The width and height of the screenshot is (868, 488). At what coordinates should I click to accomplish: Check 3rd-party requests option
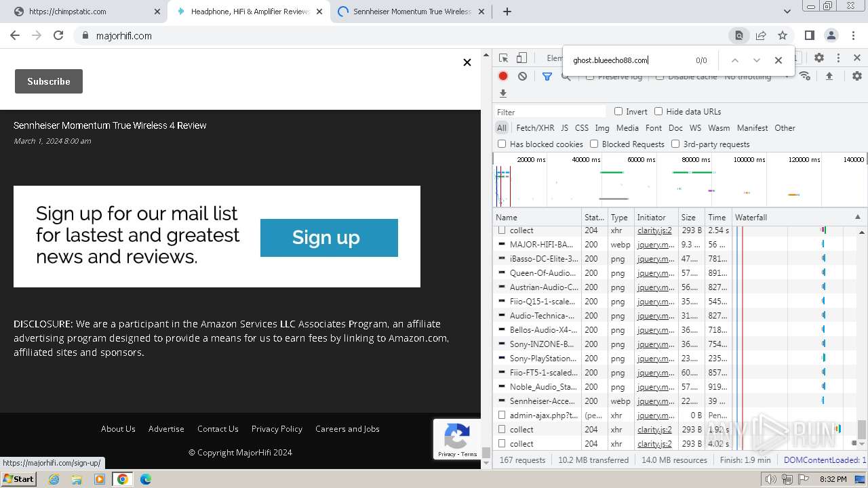pos(675,144)
